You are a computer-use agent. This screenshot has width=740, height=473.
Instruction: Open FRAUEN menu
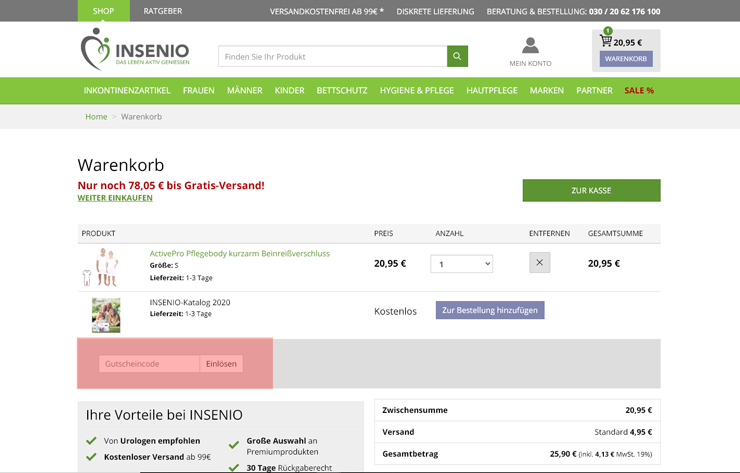pyautogui.click(x=199, y=90)
